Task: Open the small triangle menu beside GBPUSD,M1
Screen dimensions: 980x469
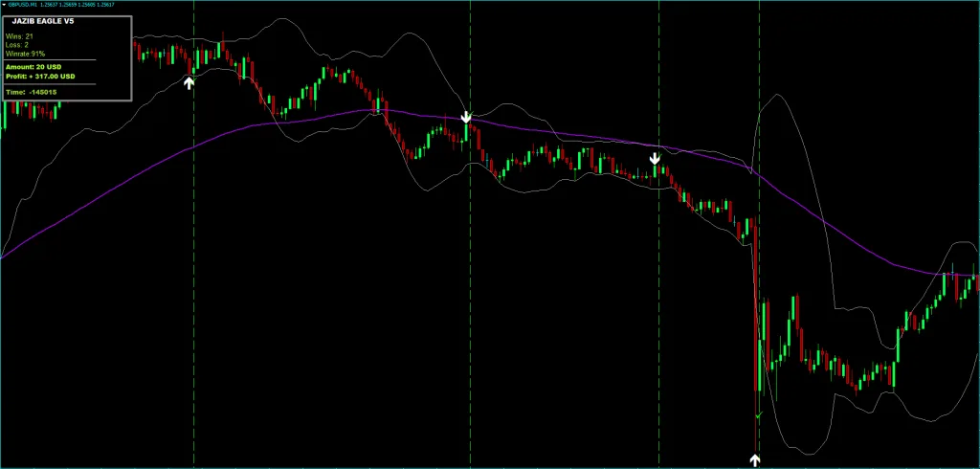Action: pos(4,5)
